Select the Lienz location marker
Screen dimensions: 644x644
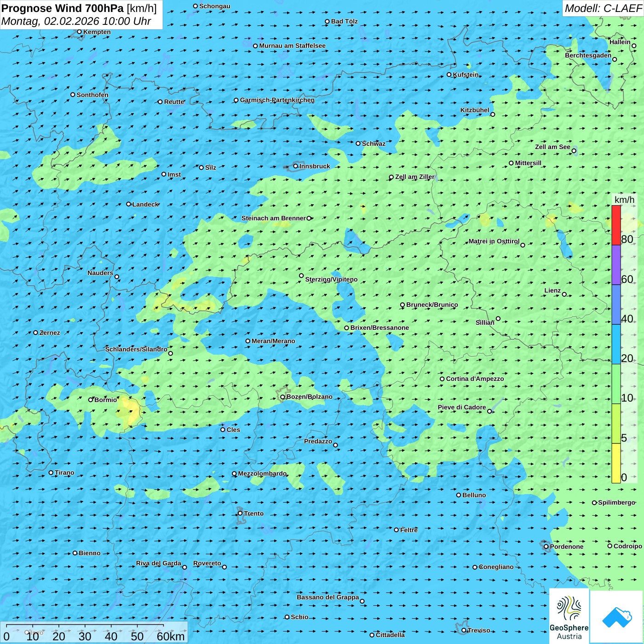pos(564,294)
